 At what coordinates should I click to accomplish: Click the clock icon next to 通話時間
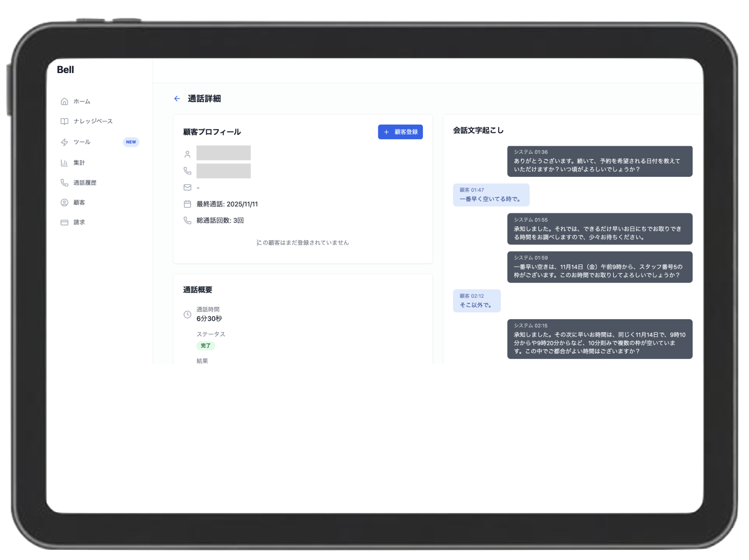(x=187, y=314)
